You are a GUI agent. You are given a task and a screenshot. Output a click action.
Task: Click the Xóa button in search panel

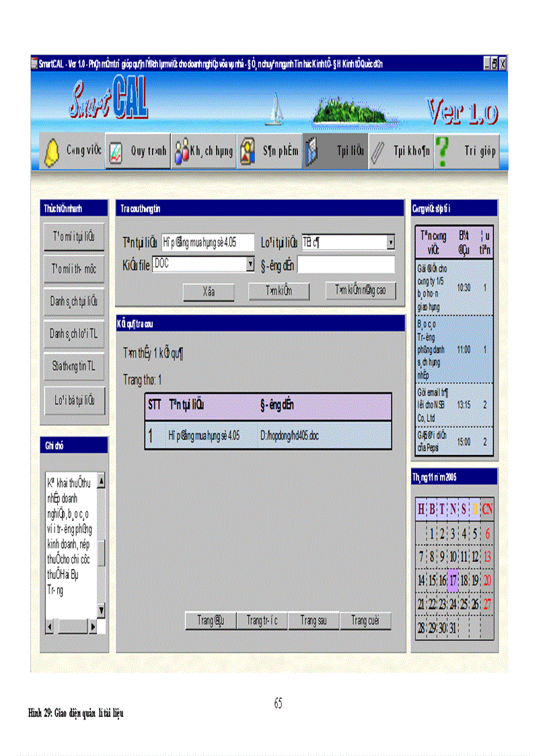209,292
